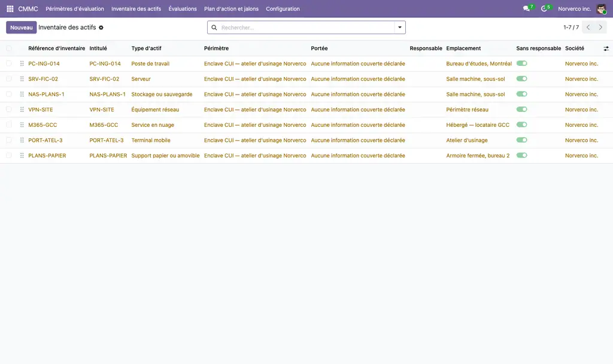This screenshot has height=364, width=613.
Task: Go to the previous page arrow
Action: (x=588, y=28)
